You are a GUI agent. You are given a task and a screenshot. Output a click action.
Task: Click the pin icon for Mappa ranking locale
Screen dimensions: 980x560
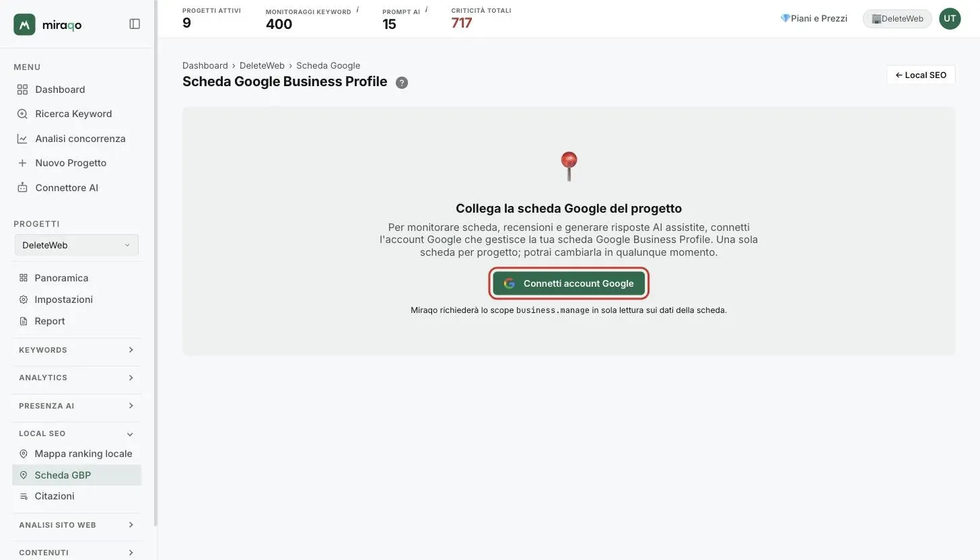click(x=24, y=454)
